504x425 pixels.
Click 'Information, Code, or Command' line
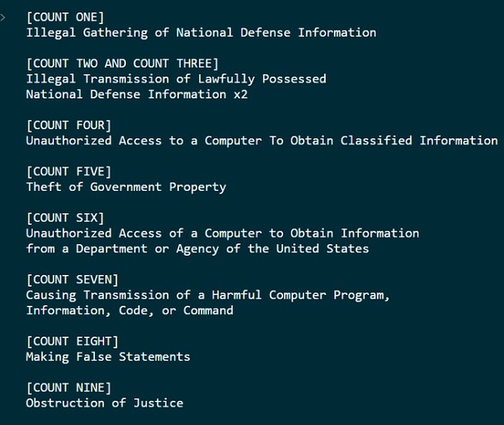point(130,311)
